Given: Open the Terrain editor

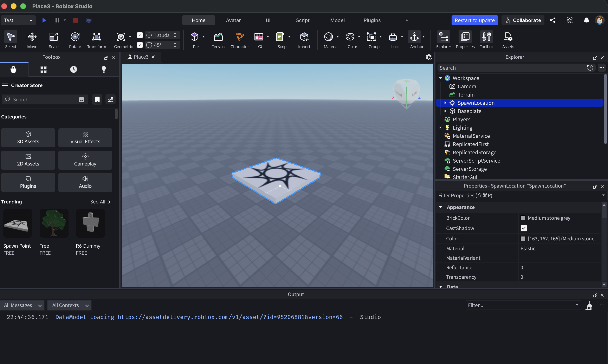Looking at the screenshot, I should coord(218,40).
